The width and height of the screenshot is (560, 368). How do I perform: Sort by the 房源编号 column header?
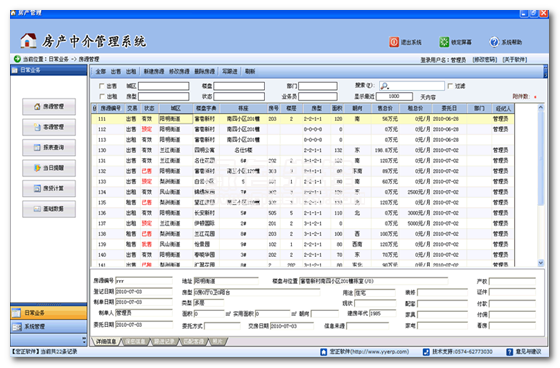click(x=110, y=108)
